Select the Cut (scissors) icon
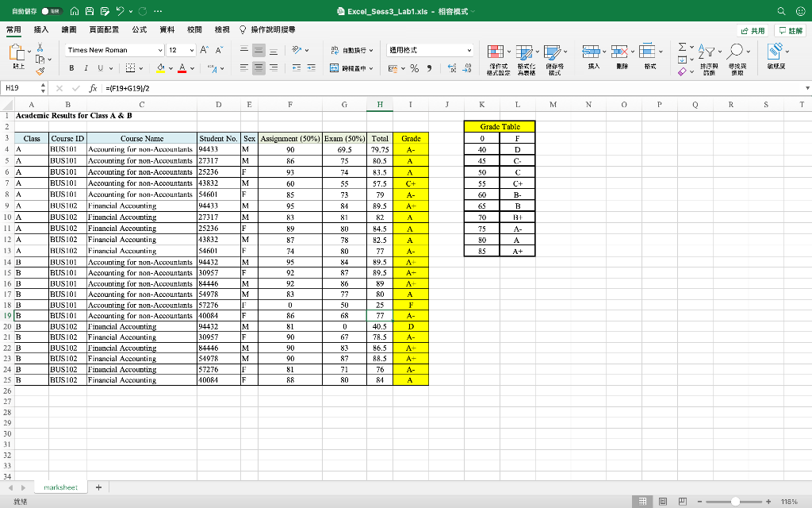This screenshot has width=812, height=508. (40, 48)
